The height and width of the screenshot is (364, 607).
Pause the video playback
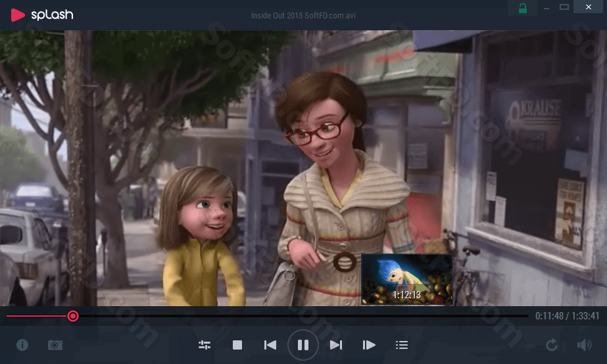(x=303, y=345)
